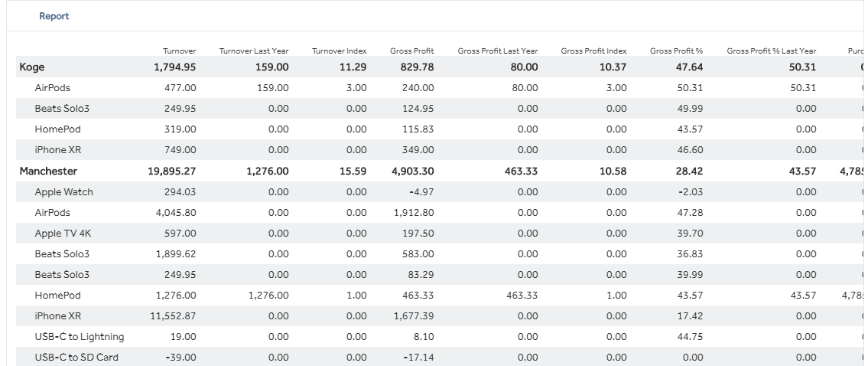Click AirPods gross profit 1,912.80
The width and height of the screenshot is (868, 366).
(x=414, y=212)
